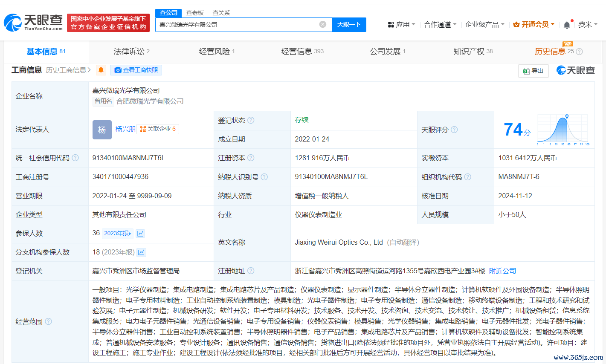Click the 嘉兴市秀洲区市场监督管理局 registration authority
Image resolution: width=606 pixels, height=364 pixels.
pyautogui.click(x=136, y=271)
